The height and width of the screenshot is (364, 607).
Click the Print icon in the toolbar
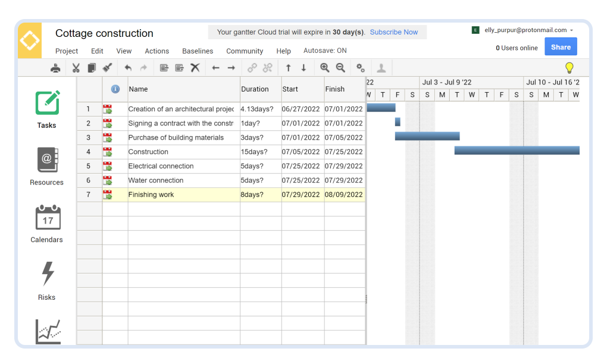(x=55, y=68)
